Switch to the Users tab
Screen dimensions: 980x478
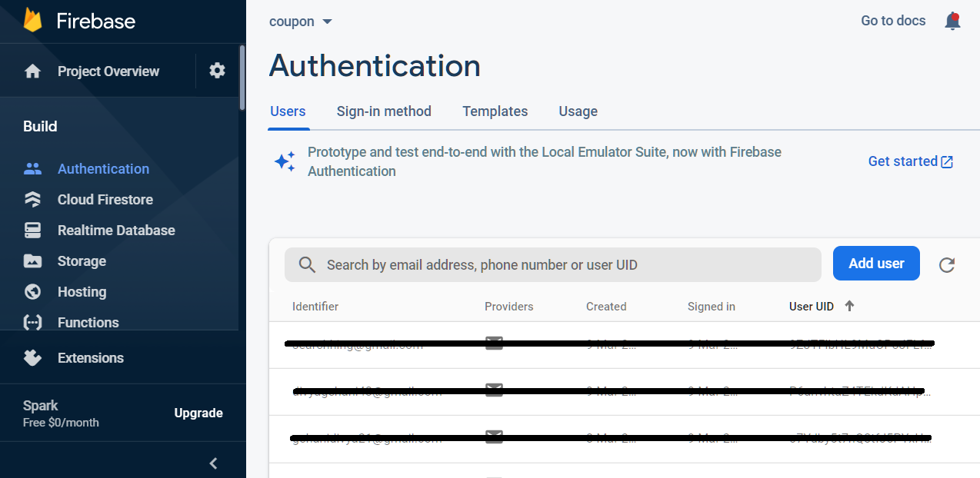[288, 111]
